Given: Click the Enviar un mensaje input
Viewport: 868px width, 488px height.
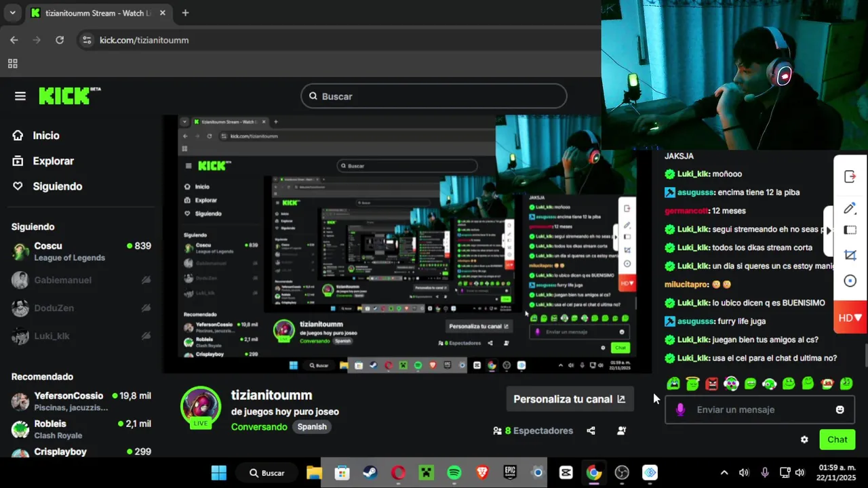Looking at the screenshot, I should [758, 409].
